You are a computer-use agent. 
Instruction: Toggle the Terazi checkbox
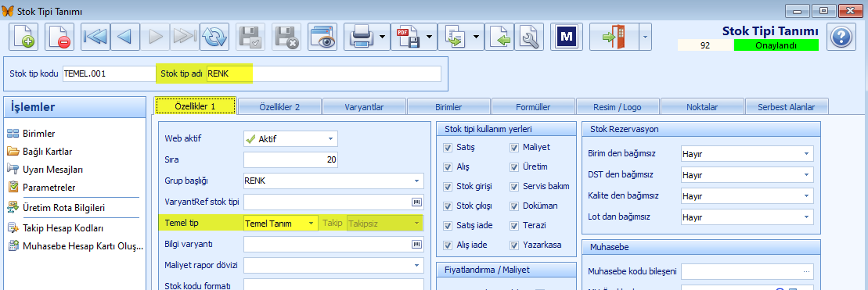[x=513, y=225]
